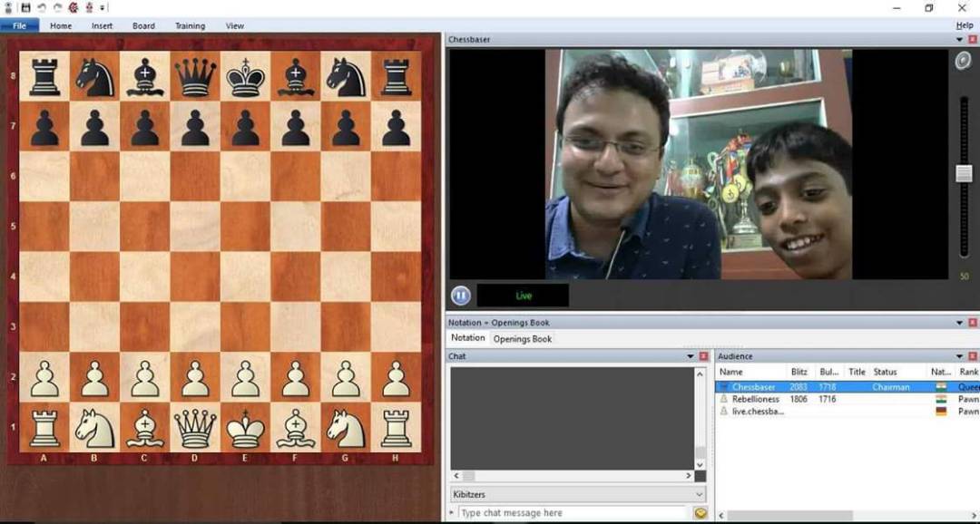Expand the quick access toolbar customize arrow

[103, 8]
